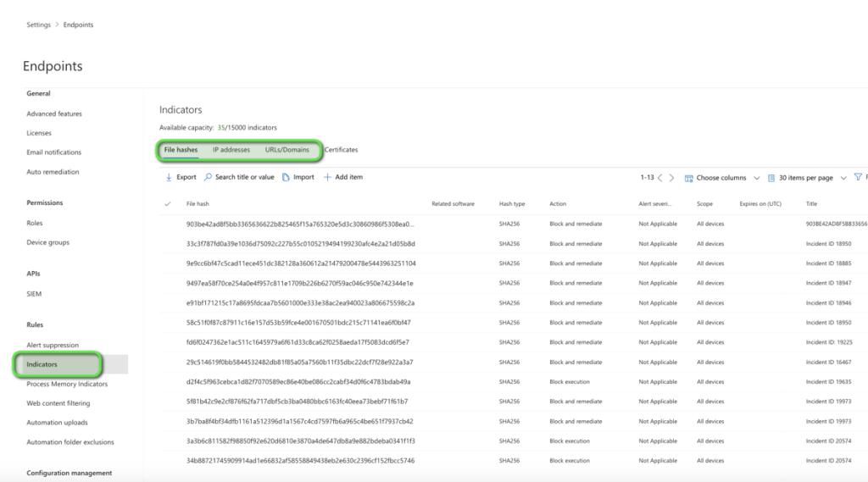Screen dimensions: 868x482
Task: Click the Import file icon
Action: coord(287,177)
